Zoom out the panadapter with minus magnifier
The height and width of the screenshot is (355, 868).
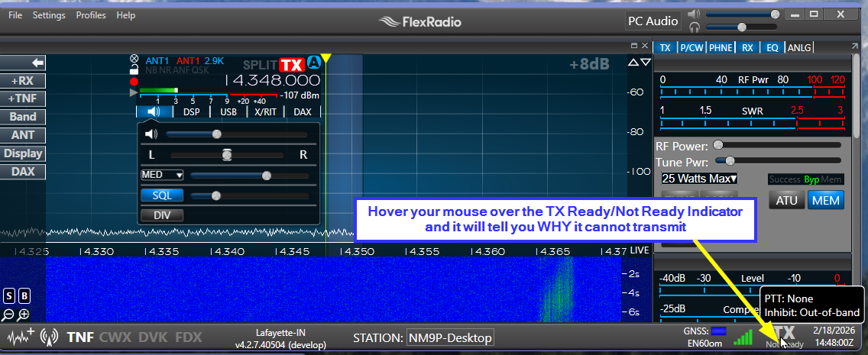pos(8,315)
